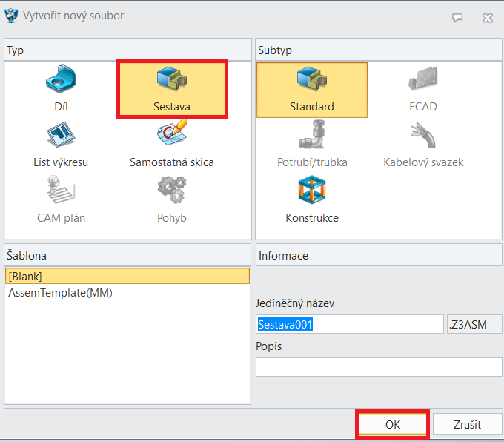Click the .Z3ASM extension box
504x442 pixels.
(474, 324)
